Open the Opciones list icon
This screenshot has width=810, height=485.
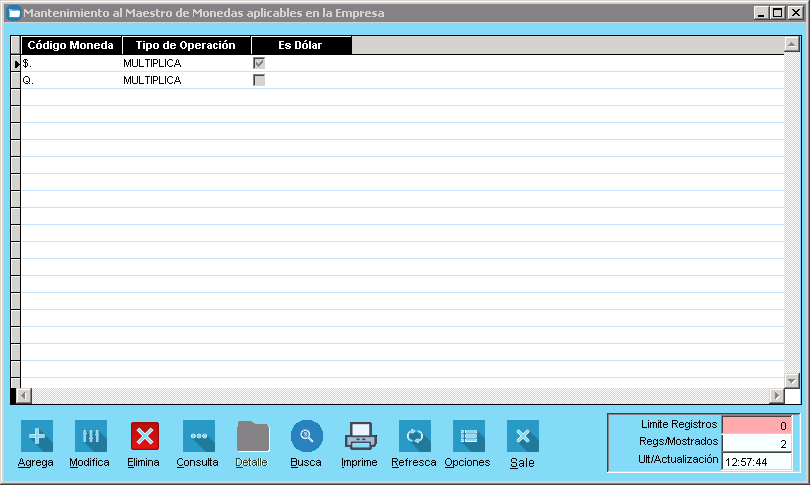click(468, 436)
